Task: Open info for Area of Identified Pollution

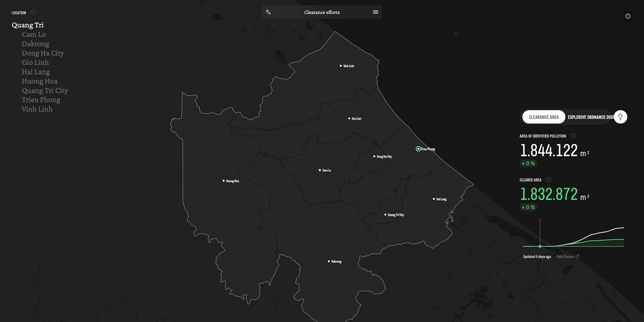Action: [x=573, y=136]
